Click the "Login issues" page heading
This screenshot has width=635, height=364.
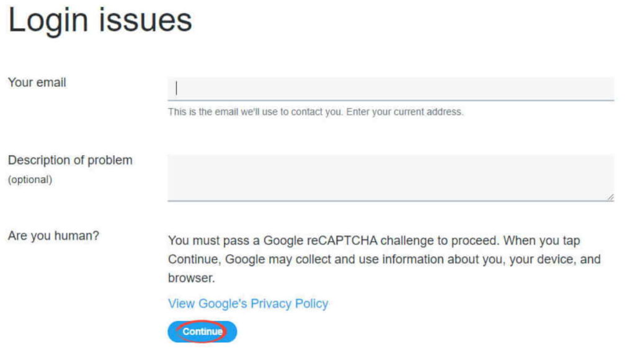click(100, 20)
